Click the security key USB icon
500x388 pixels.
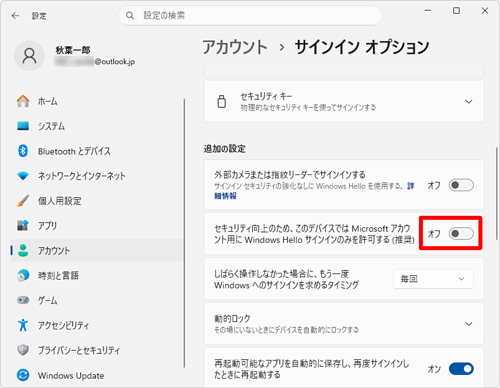tap(222, 101)
